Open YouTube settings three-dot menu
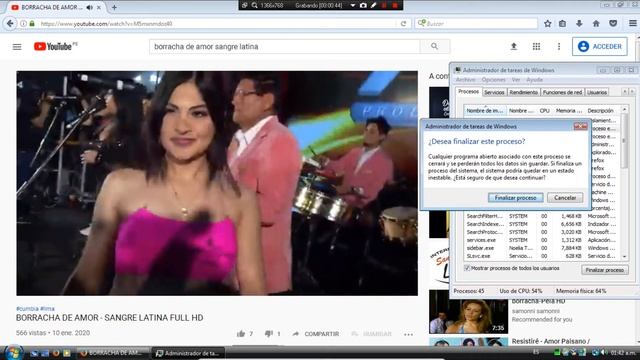The image size is (640, 360). [559, 47]
